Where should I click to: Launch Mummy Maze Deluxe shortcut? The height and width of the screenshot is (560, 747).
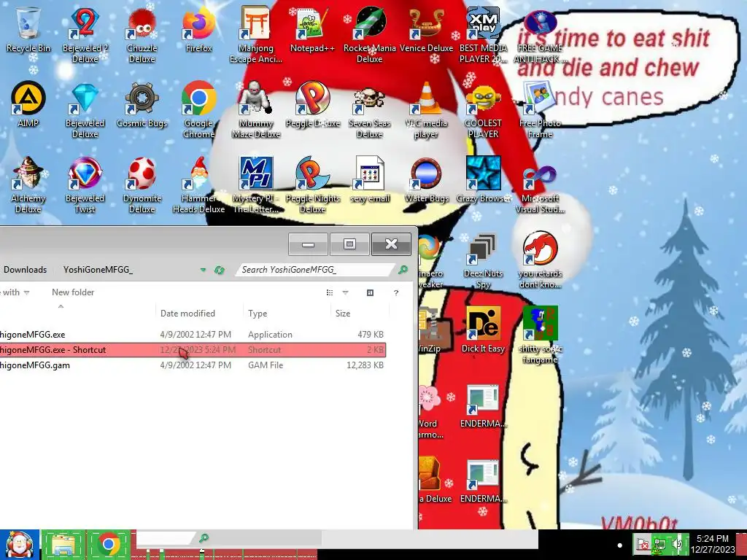pyautogui.click(x=256, y=109)
